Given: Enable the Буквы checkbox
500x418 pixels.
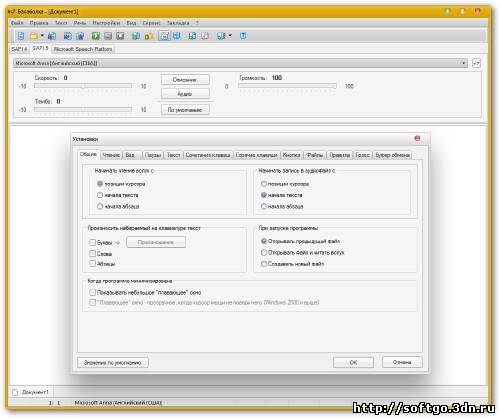Looking at the screenshot, I should tap(92, 242).
